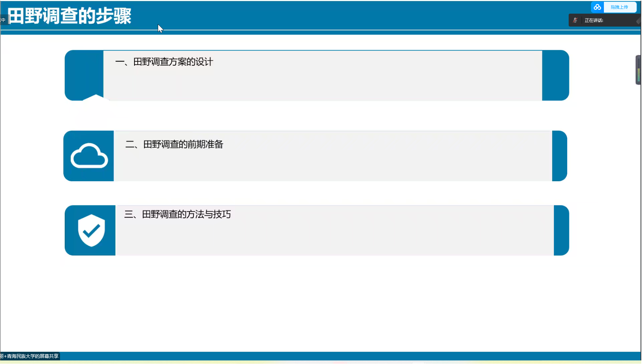Click text "二、田野调查的前期准备"
642x364 pixels.
pyautogui.click(x=174, y=144)
